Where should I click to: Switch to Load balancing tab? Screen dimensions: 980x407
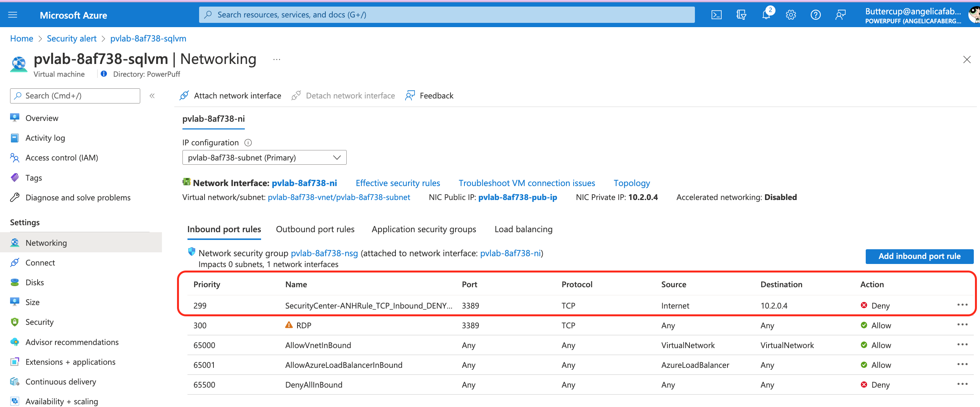[523, 229]
